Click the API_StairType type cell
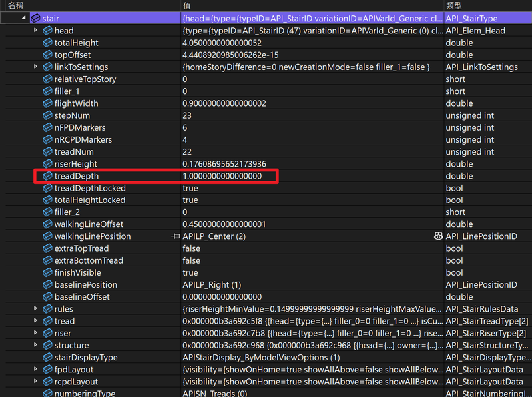Image resolution: width=532 pixels, height=397 pixels. pos(471,19)
